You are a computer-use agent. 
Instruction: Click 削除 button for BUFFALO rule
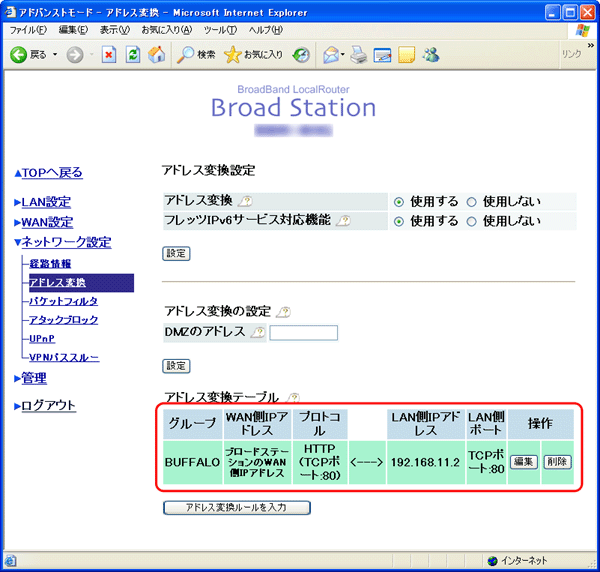coord(557,462)
